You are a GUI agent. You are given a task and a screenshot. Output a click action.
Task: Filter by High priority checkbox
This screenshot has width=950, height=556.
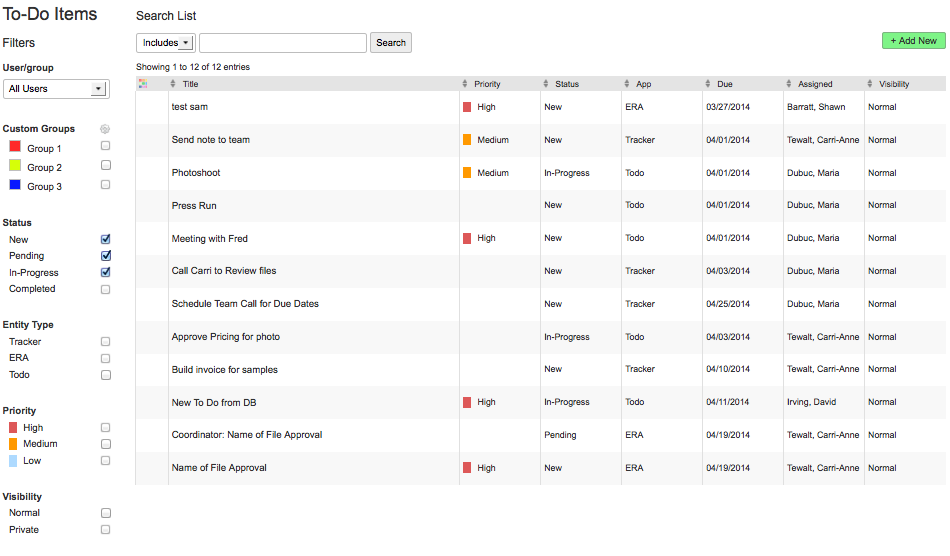point(105,428)
